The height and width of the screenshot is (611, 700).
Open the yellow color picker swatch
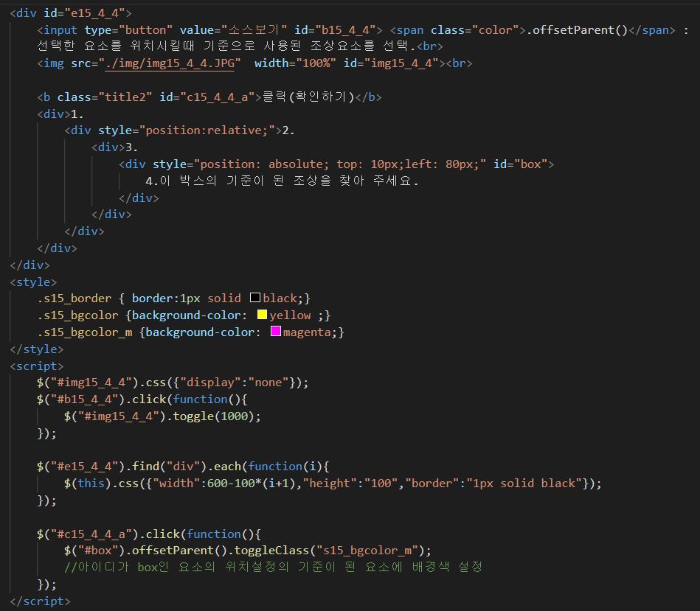[x=262, y=315]
